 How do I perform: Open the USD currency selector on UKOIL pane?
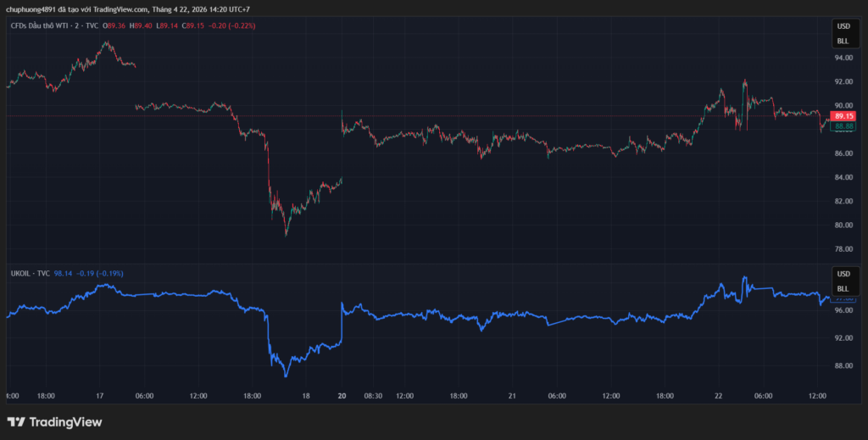[x=843, y=275]
